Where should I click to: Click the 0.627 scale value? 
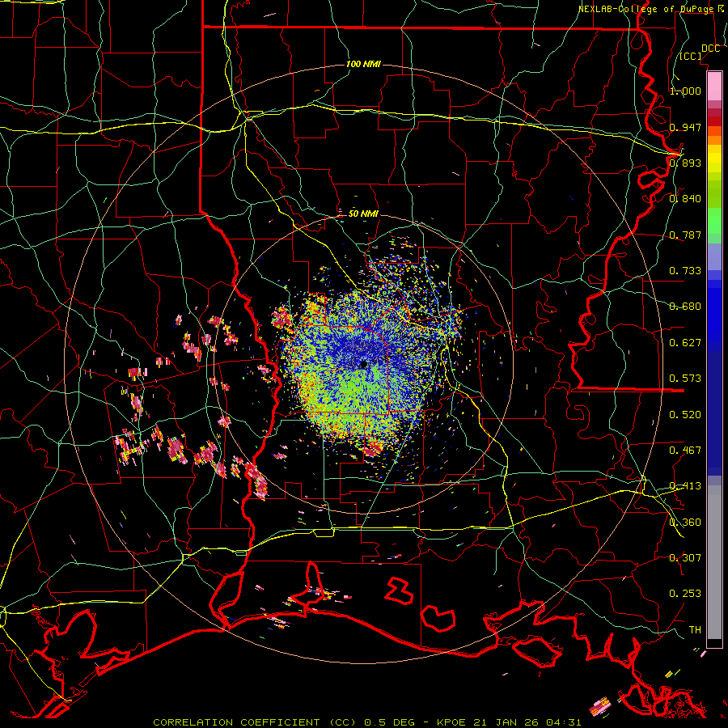(x=685, y=343)
